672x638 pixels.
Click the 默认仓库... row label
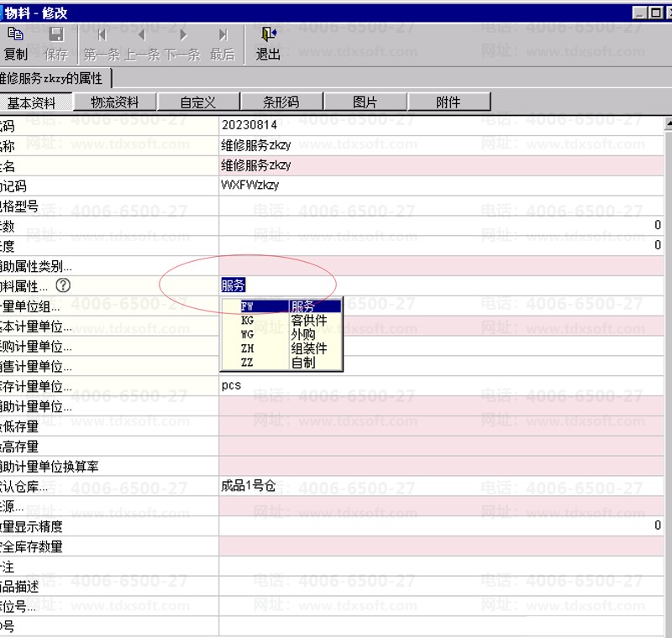tap(24, 486)
